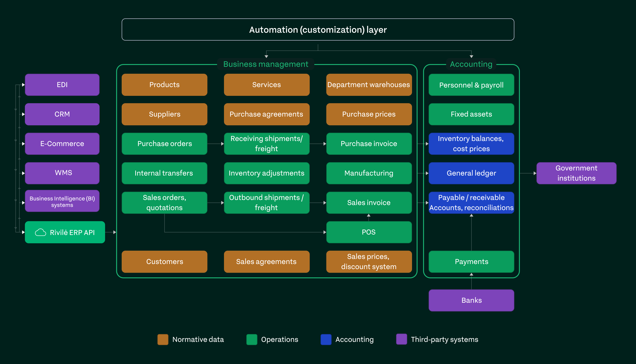Select the General ledger accounting block
The height and width of the screenshot is (364, 636).
click(471, 173)
